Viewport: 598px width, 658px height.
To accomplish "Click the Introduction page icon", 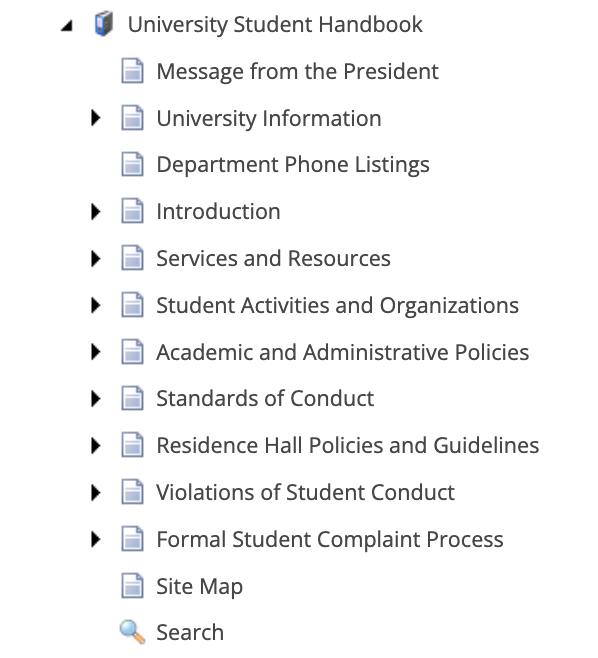I will point(133,211).
